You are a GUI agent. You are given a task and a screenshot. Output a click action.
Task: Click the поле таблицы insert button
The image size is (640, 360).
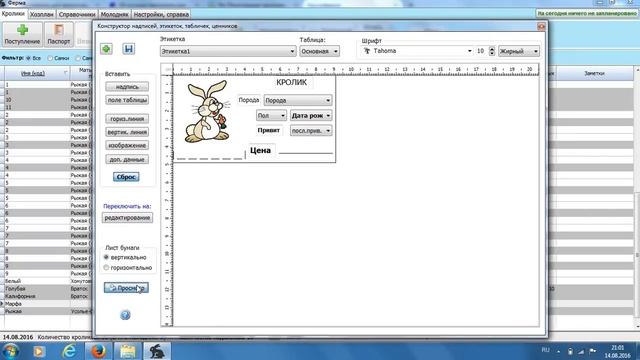click(127, 100)
